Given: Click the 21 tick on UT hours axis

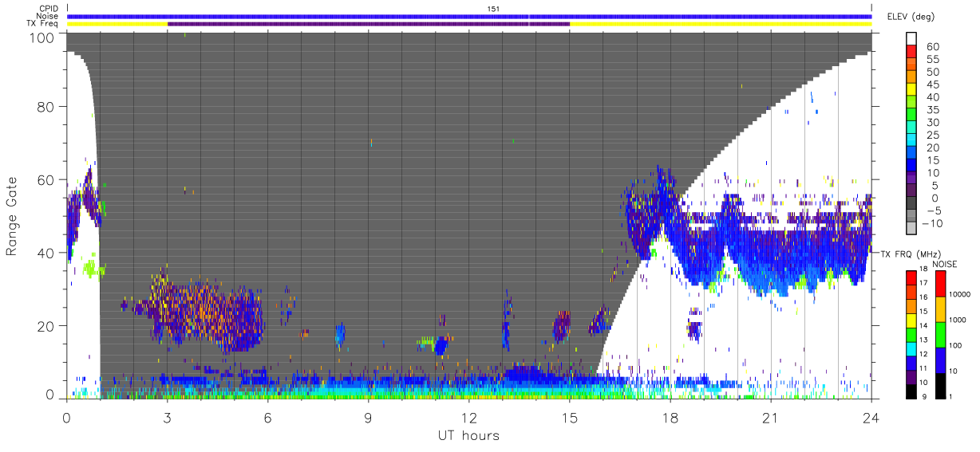Looking at the screenshot, I should click(770, 417).
